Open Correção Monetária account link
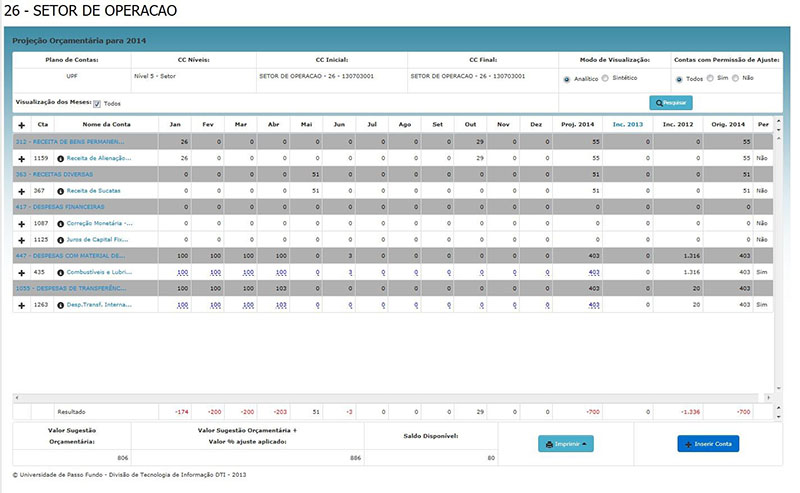 pos(99,224)
